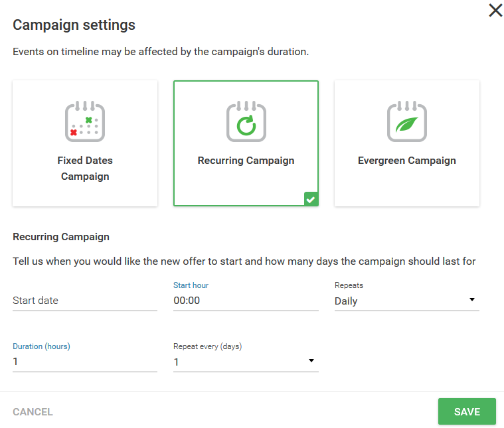This screenshot has height=428, width=504.
Task: Click the Campaign settings heading
Action: 74,25
